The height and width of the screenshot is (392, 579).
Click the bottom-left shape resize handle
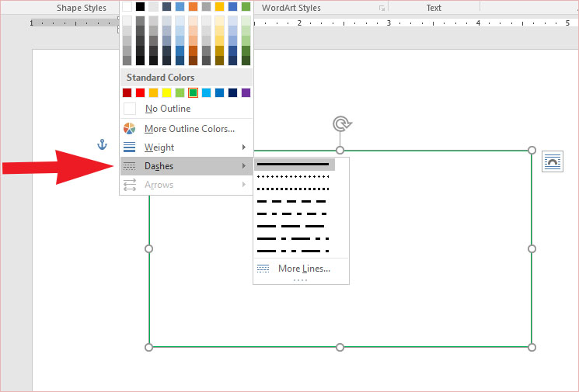point(148,348)
